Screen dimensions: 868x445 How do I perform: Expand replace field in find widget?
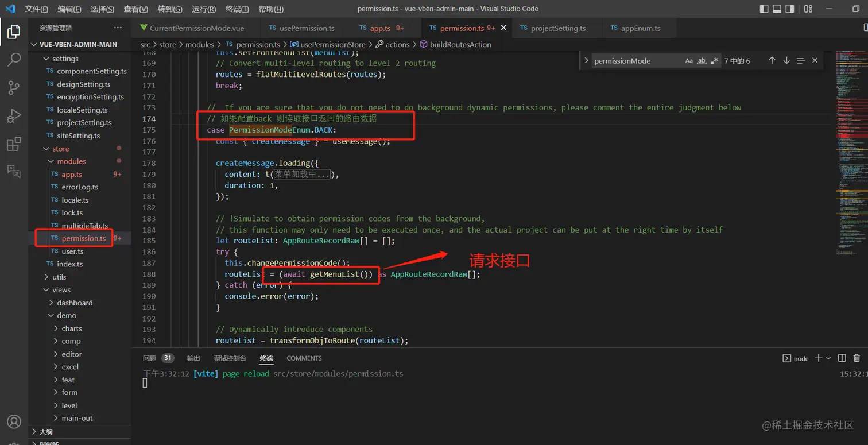pos(586,60)
